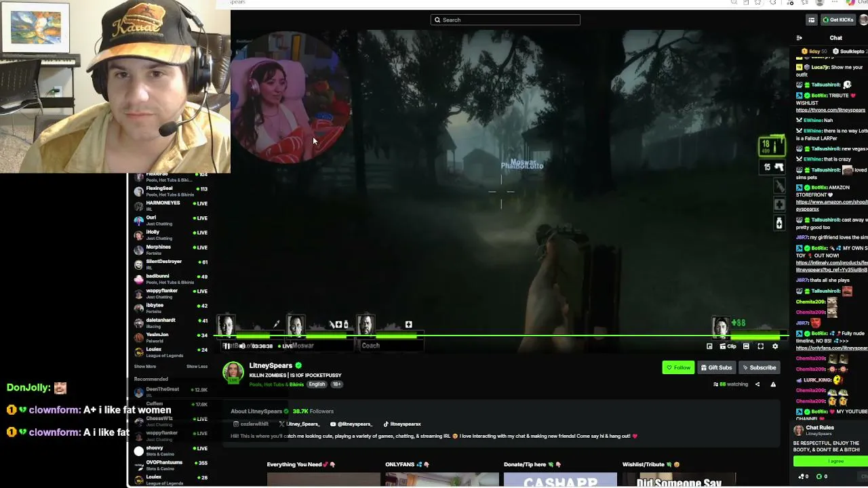This screenshot has height=488, width=868.
Task: Open the Amazon storefront link in chat
Action: [831, 205]
